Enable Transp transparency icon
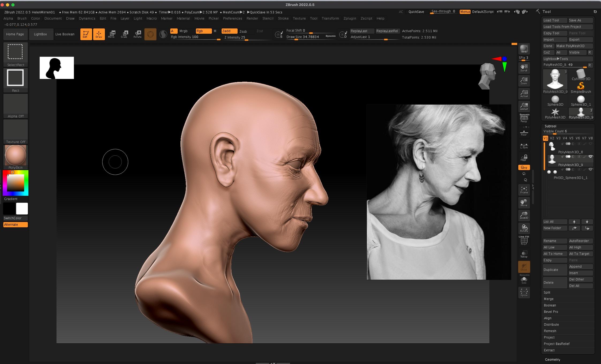This screenshot has height=364, width=601. [524, 254]
